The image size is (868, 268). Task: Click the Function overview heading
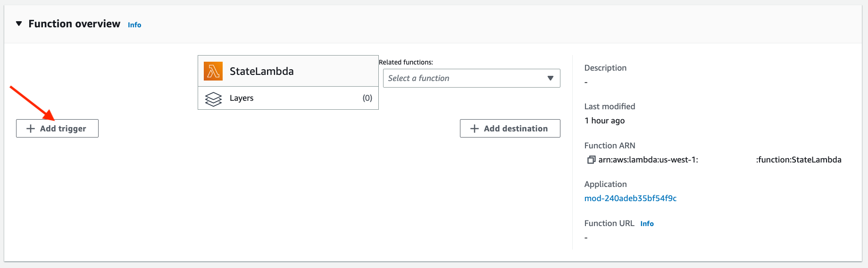74,24
